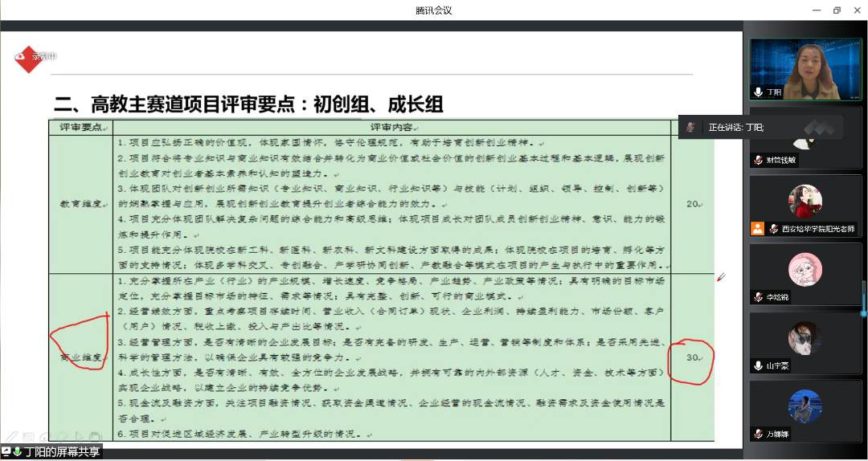Click muted mic icon beside 万娜娜
This screenshot has width=868, height=461.
click(758, 434)
